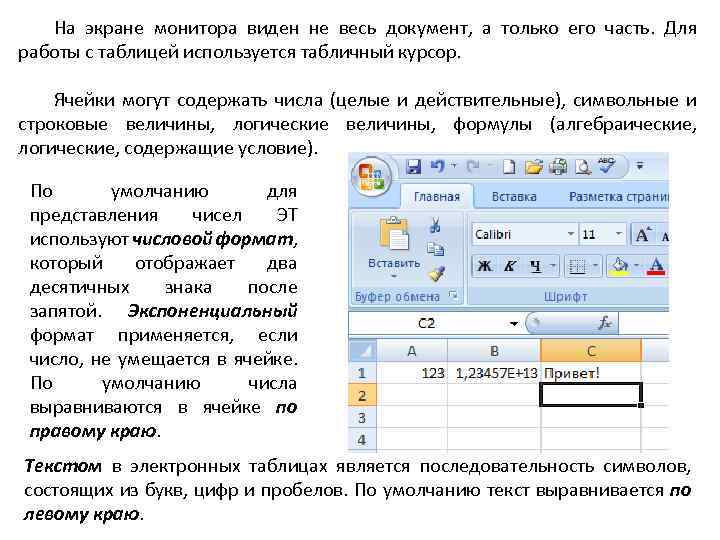This screenshot has height=540, width=720.
Task: Toggle bold with the Ж button
Action: coord(484,266)
